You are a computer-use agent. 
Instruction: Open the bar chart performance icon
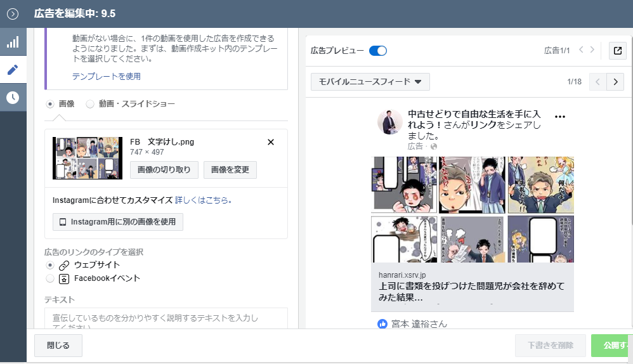[x=13, y=42]
